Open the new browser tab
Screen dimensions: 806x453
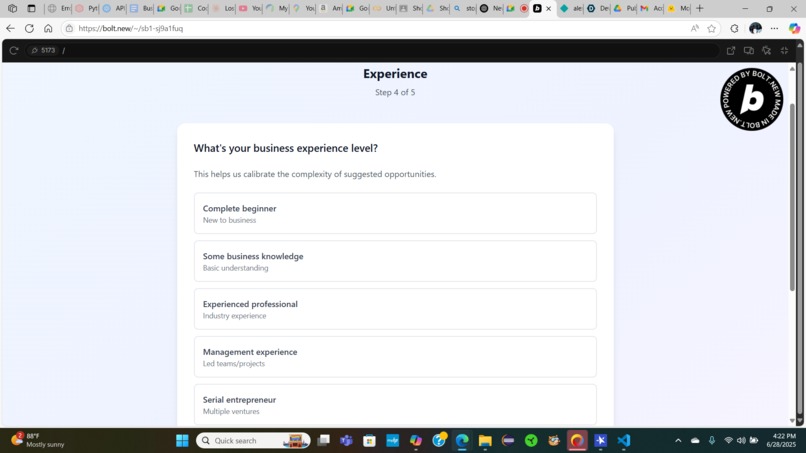point(700,8)
